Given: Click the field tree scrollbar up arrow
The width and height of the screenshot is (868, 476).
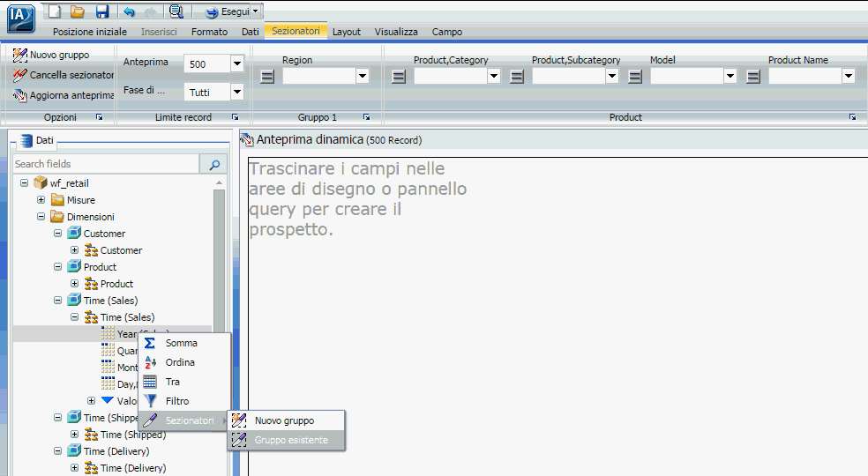Looking at the screenshot, I should 220,182.
